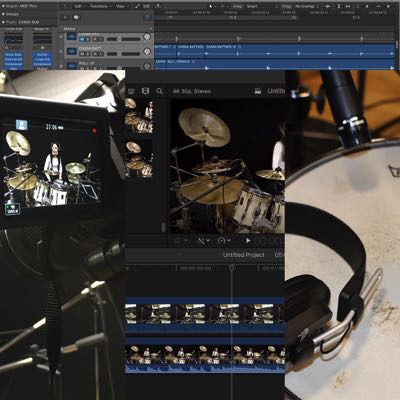Image resolution: width=400 pixels, height=400 pixels.
Task: Open the Exciter plugin slot
Action: click(x=42, y=54)
